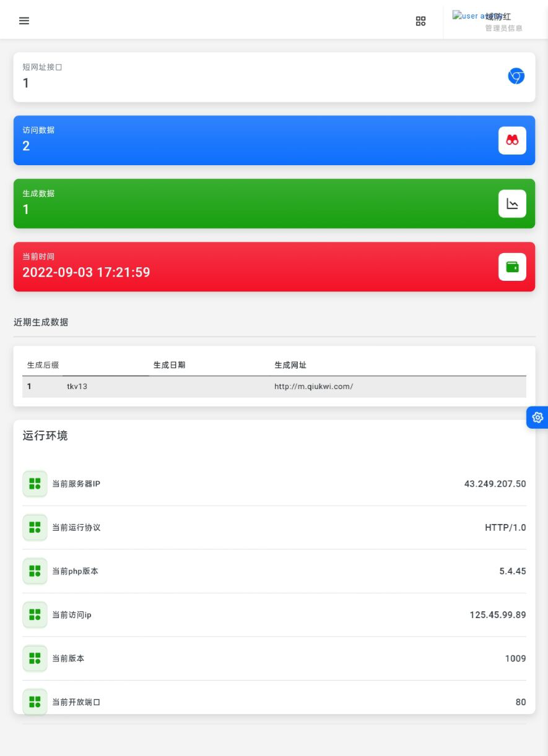Click the green grid icon beside 当前运行协议
The image size is (548, 756).
(x=35, y=528)
